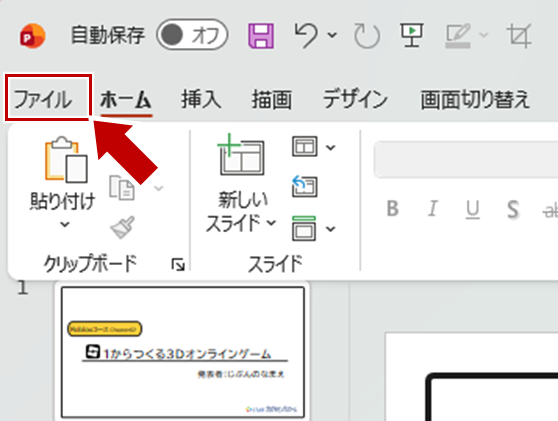Image resolution: width=558 pixels, height=421 pixels.
Task: Open the undo history dropdown arrow
Action: (x=332, y=35)
